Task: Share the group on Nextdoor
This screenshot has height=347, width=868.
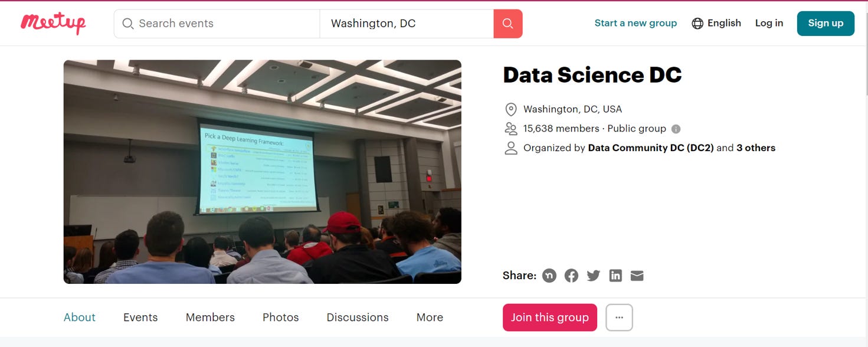Action: click(549, 275)
